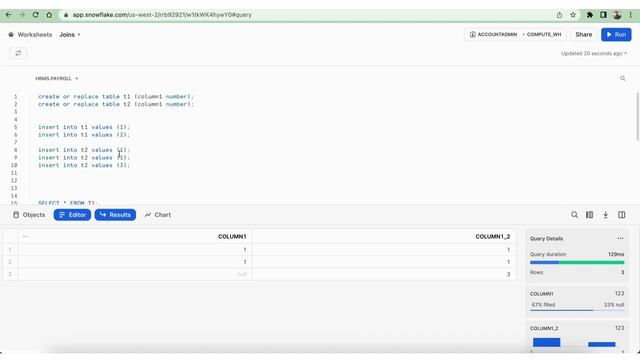Select result row number 2
Screen dimensions: 640x360
click(x=10, y=262)
